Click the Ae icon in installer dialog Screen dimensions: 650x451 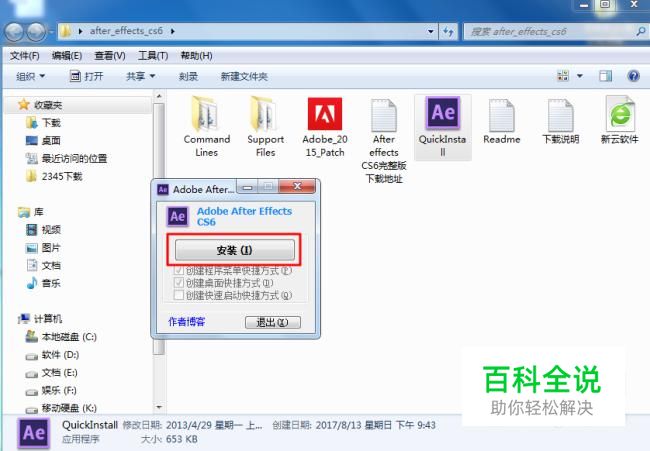(178, 216)
